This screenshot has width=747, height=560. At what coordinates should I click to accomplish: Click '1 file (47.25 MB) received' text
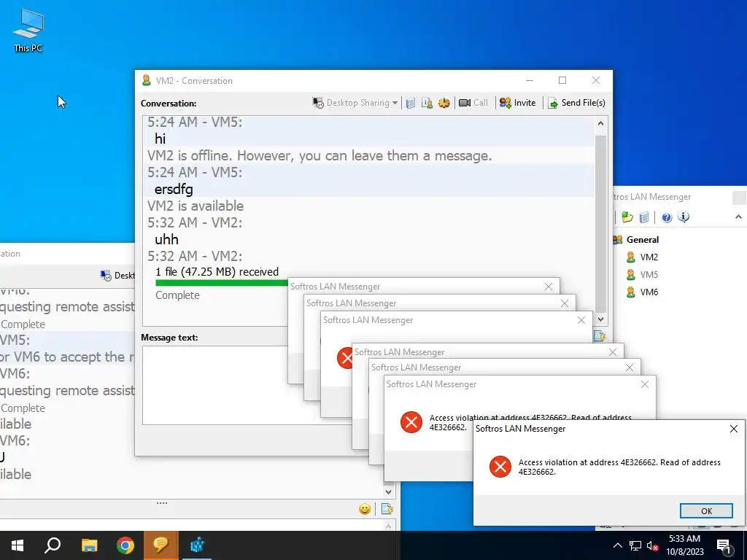click(217, 272)
